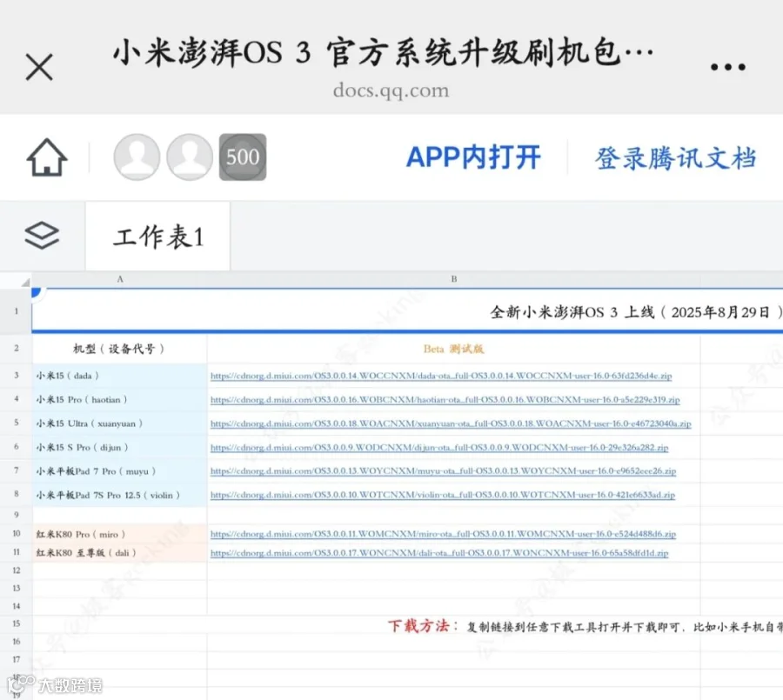This screenshot has width=783, height=700.
Task: Select column A header
Action: (x=120, y=279)
